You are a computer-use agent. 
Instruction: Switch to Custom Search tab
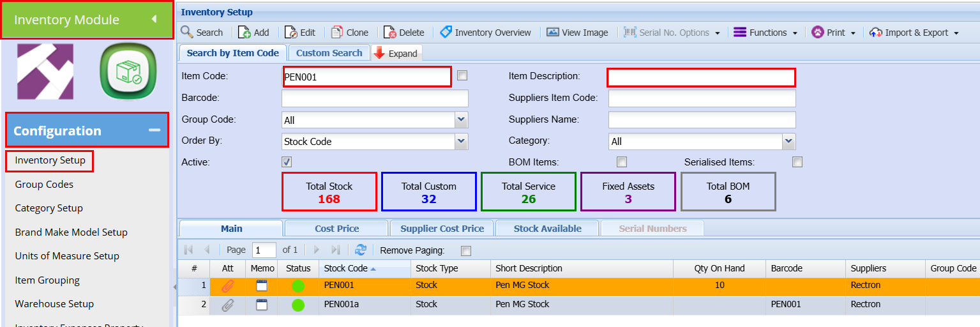(x=329, y=53)
